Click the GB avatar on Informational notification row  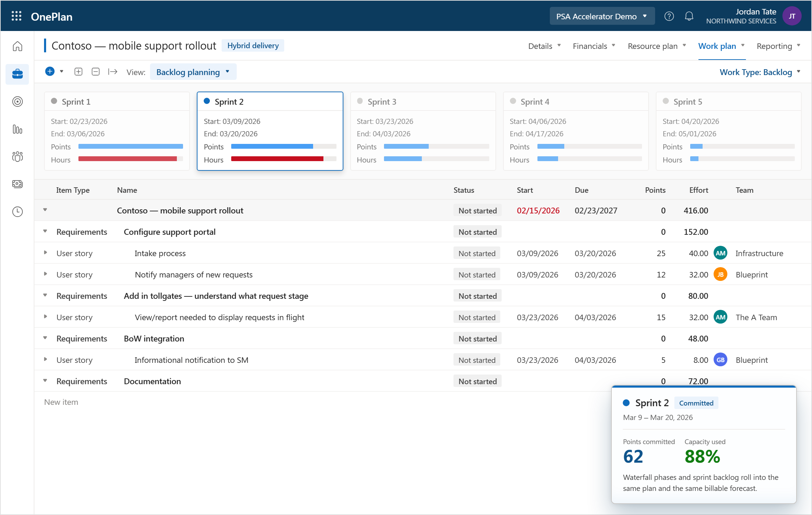[x=720, y=360]
